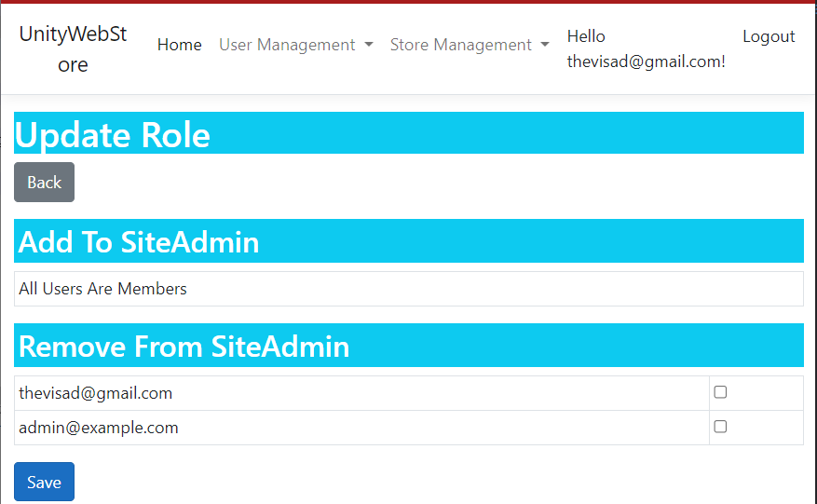This screenshot has width=817, height=504.
Task: Click the All Users Are Members row
Action: coord(102,289)
